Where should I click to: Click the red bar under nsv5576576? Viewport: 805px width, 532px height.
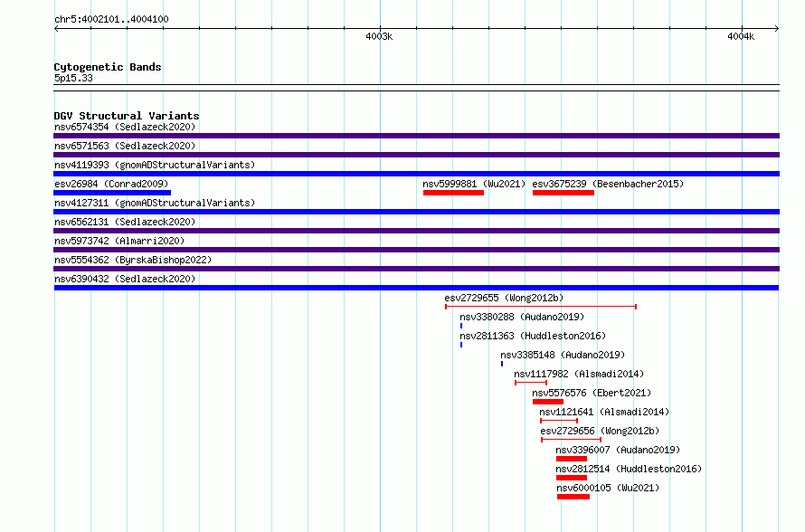[x=548, y=402]
